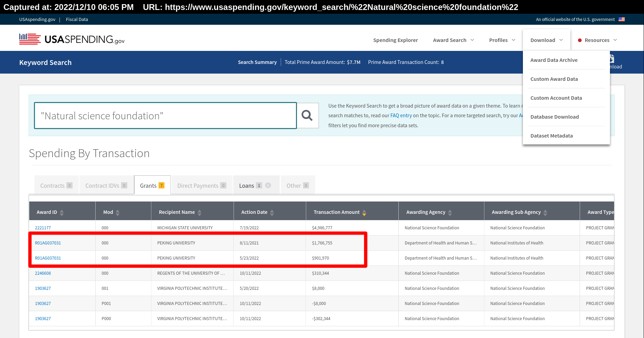Click Prime Award Transaction Count summary
Viewport: 644px width, 338px height.
pos(406,62)
